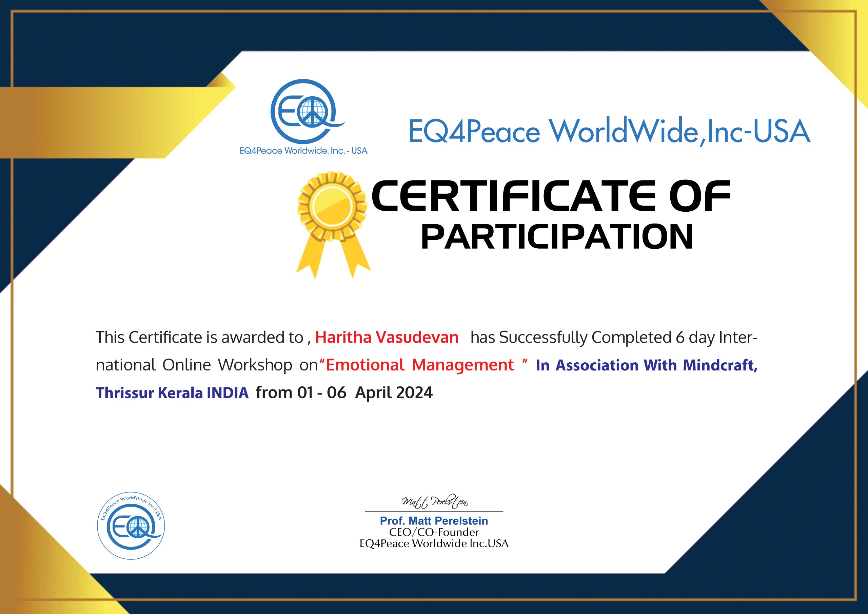Click the EQ globe logo at top
Screen dimensions: 868x614
point(307,111)
